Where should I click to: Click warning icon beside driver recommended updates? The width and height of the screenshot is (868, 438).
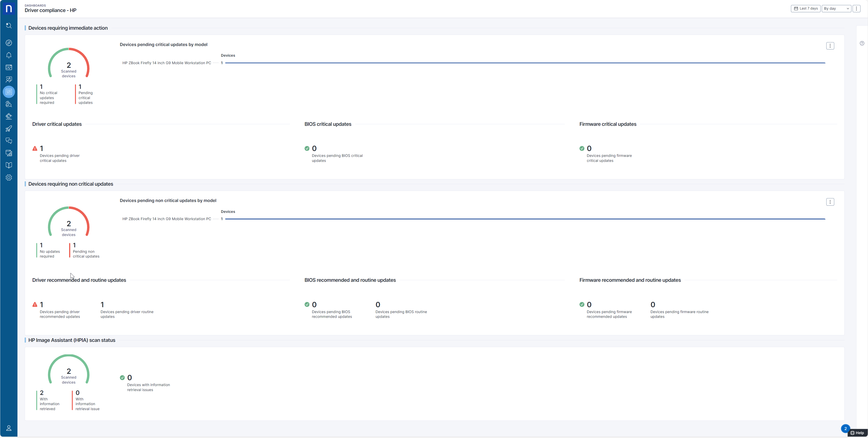tap(35, 304)
